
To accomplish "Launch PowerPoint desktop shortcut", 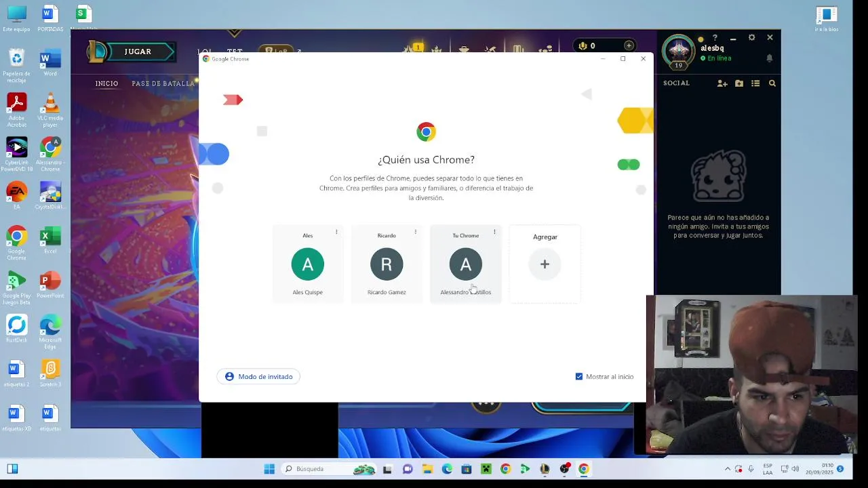I will pos(50,285).
